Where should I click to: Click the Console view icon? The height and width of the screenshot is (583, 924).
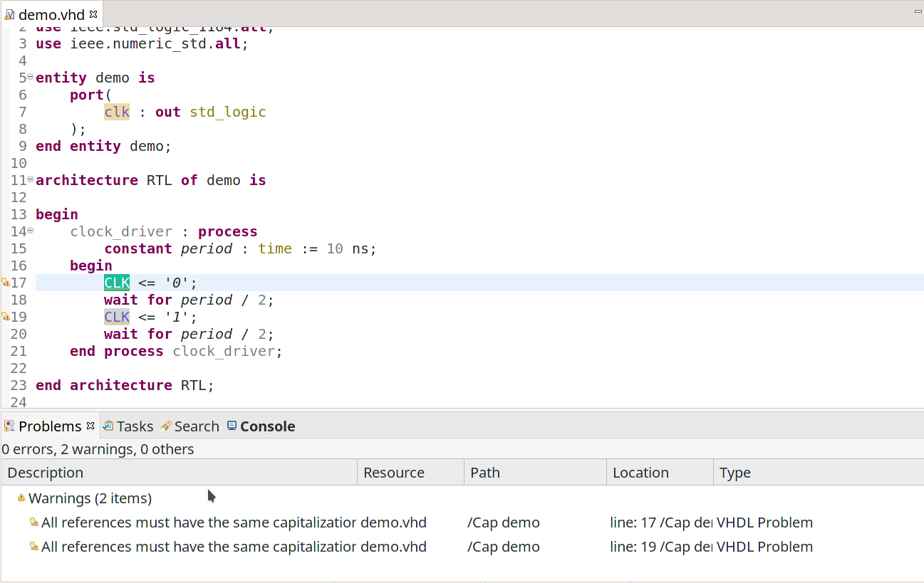click(x=232, y=426)
